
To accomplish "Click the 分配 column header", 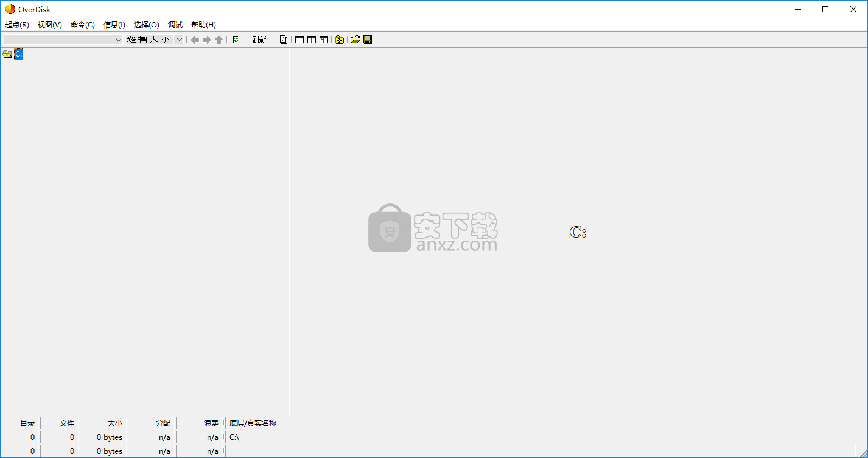I will [152, 423].
